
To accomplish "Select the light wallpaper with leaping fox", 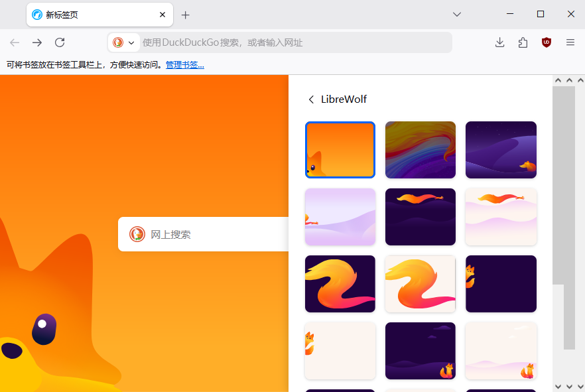I will coord(501,217).
